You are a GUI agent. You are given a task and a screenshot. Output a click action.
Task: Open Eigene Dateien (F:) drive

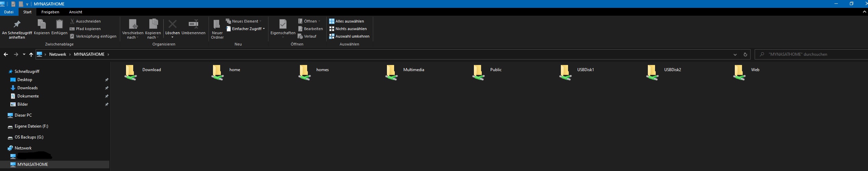click(x=31, y=126)
